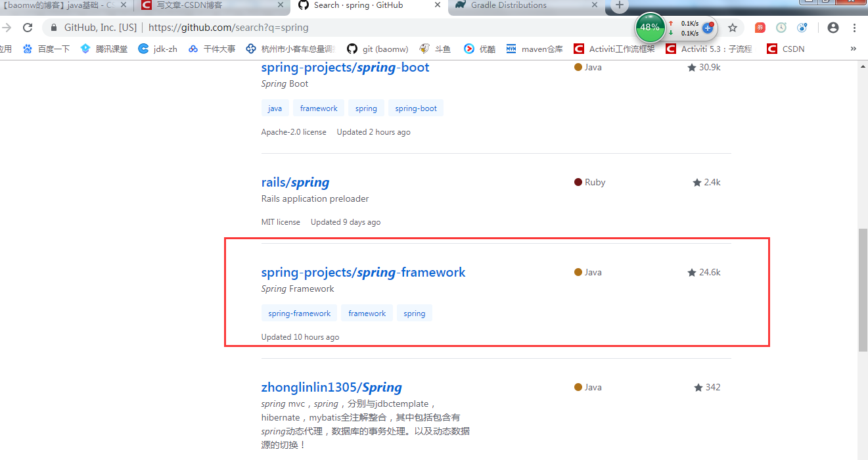The height and width of the screenshot is (460, 868).
Task: Open the maven仓库 bookmark
Action: click(x=534, y=49)
